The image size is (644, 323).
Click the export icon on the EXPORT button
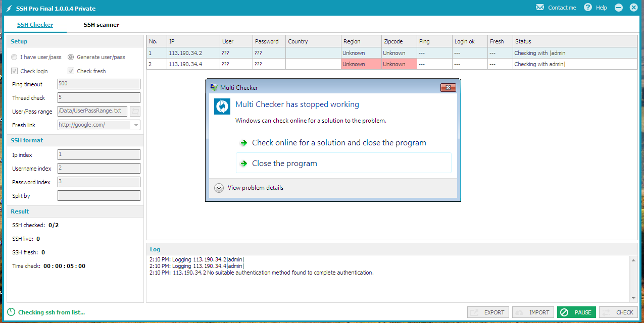(x=475, y=312)
